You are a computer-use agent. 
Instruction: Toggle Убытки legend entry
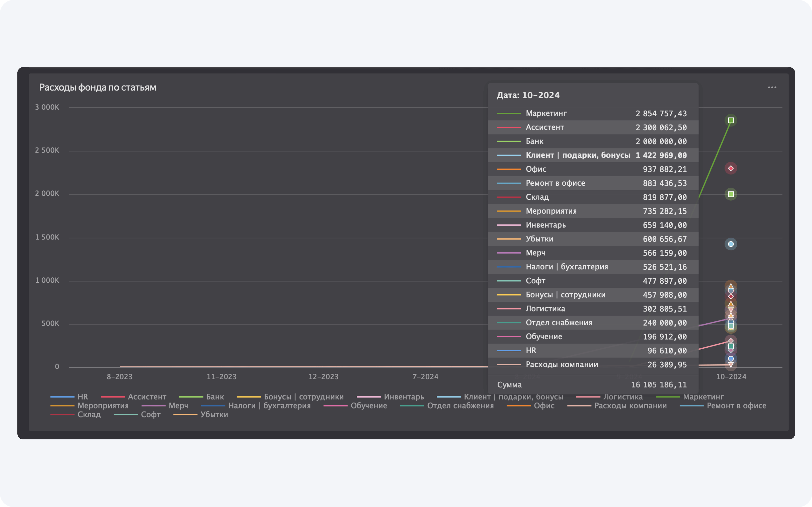pos(214,415)
